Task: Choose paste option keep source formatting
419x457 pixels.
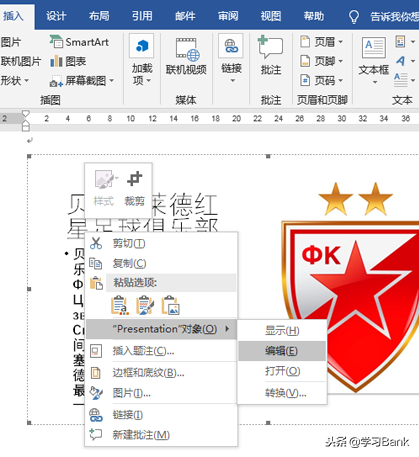Action: 119,305
